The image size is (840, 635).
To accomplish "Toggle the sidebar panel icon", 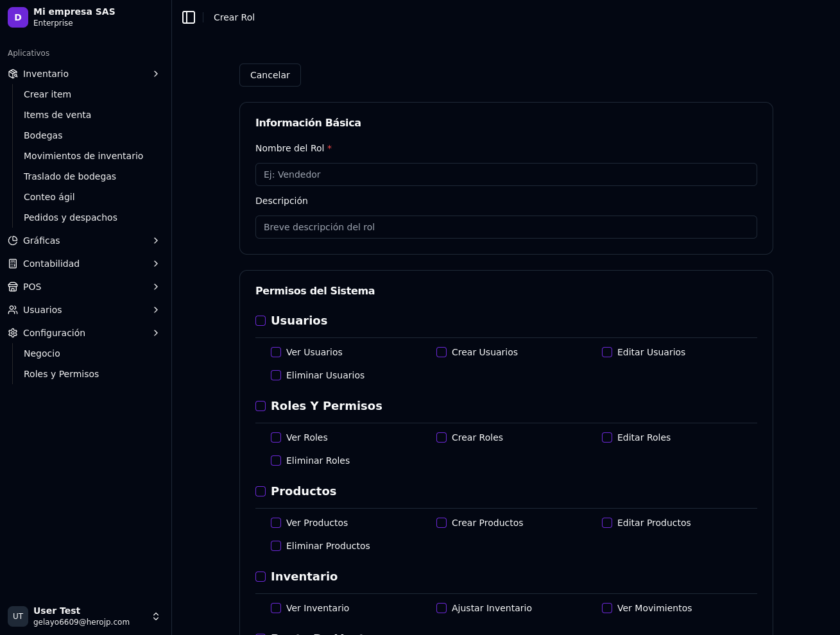I will (x=189, y=17).
